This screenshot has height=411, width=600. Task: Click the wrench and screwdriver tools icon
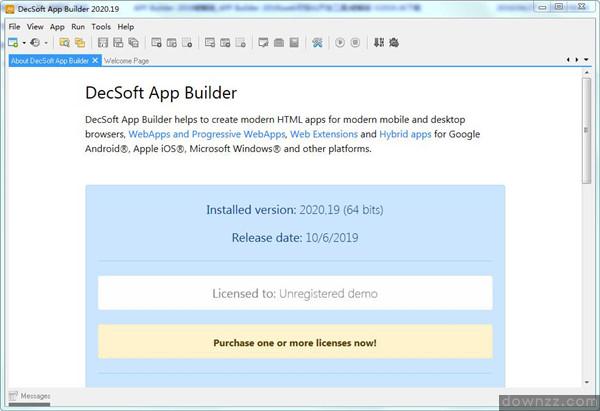click(x=317, y=43)
